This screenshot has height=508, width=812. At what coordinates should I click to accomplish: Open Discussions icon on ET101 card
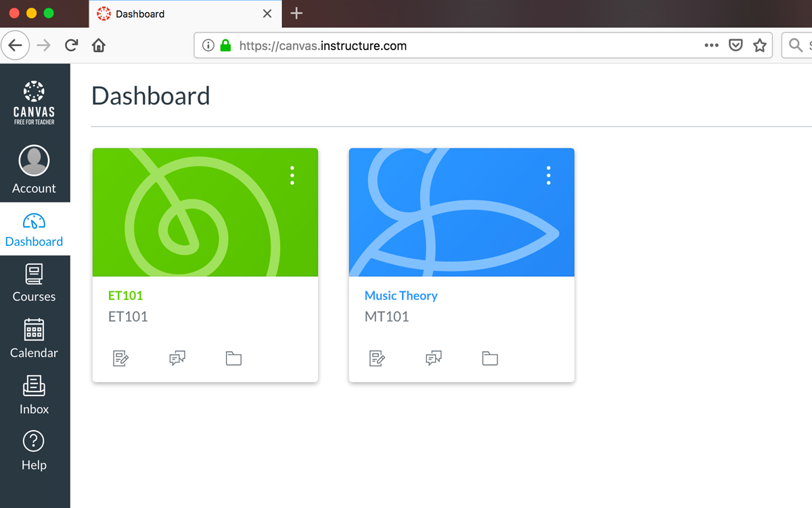pos(177,358)
